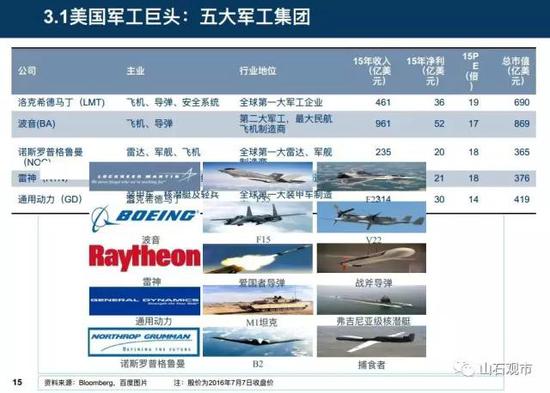550x393 pixels.
Task: Click the '主业' column header
Action: (135, 71)
